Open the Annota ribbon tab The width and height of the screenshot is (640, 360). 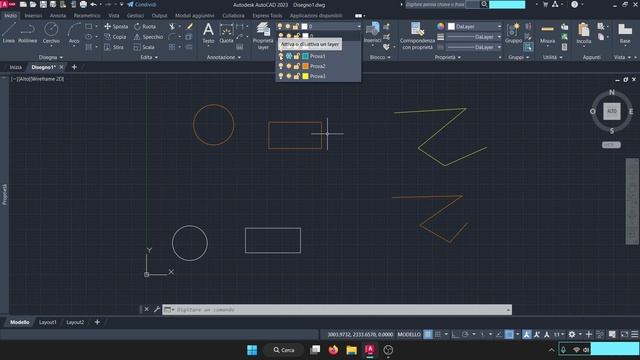click(x=58, y=16)
